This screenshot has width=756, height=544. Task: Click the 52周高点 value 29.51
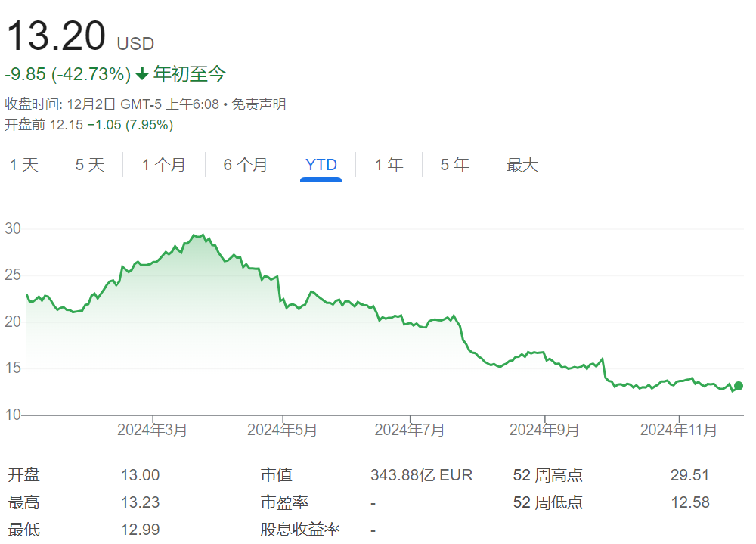[692, 474]
